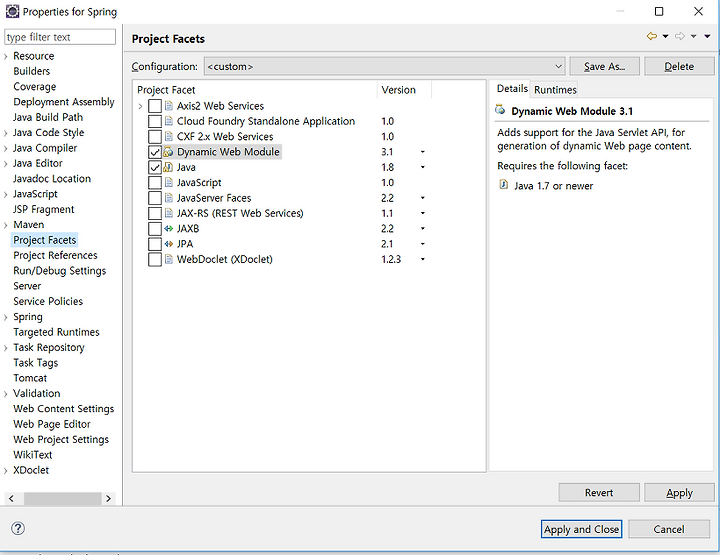720x555 pixels.
Task: Expand the Spring sidebar node
Action: tap(6, 317)
